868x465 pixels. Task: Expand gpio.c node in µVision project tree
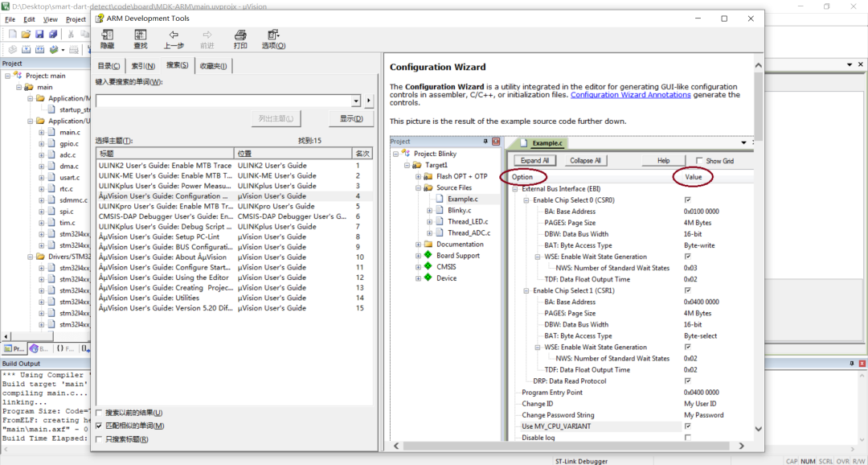pos(42,143)
